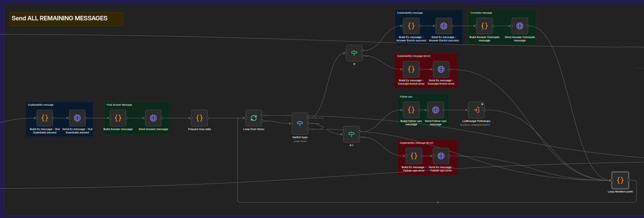Click the Loop iteration point node
The image size is (644, 218).
tap(620, 180)
